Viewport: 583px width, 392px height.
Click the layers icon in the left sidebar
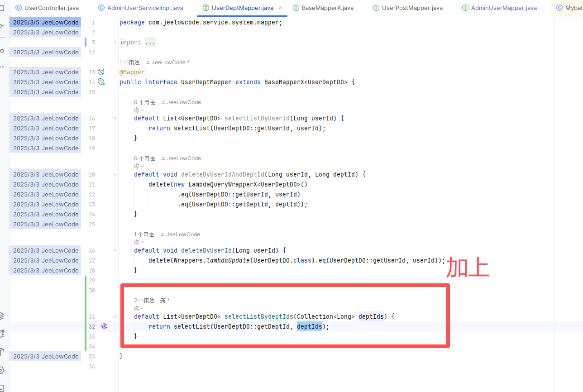2,316
